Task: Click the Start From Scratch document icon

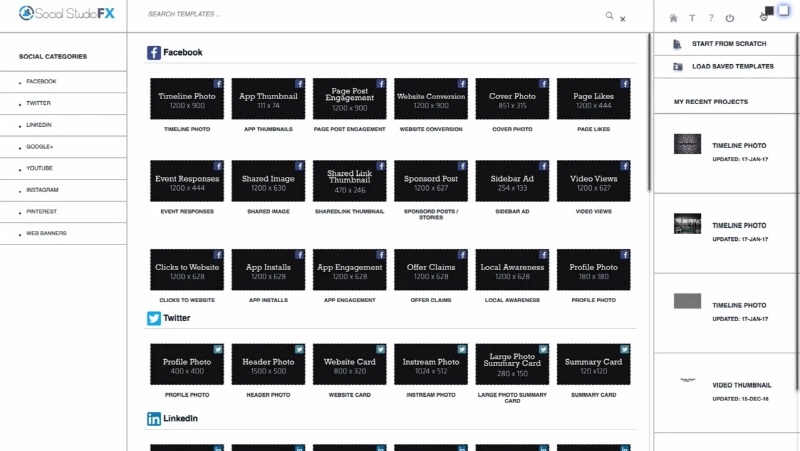Action: [x=677, y=44]
